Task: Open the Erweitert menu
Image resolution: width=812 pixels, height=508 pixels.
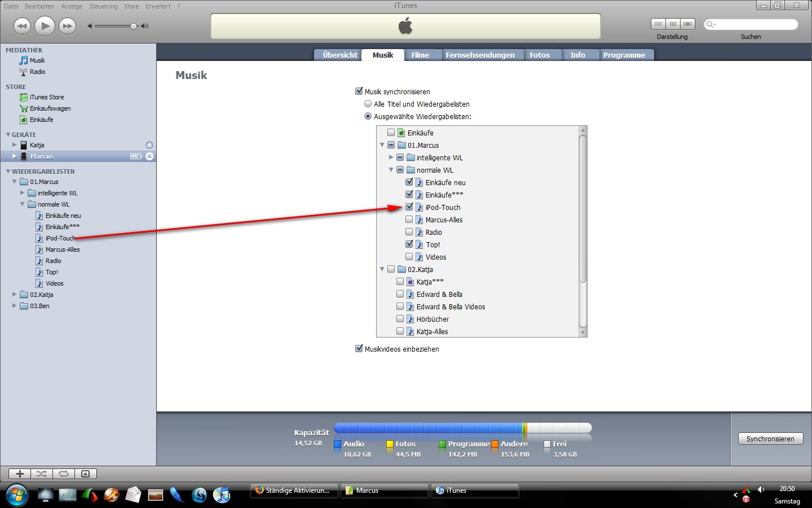Action: coord(158,6)
